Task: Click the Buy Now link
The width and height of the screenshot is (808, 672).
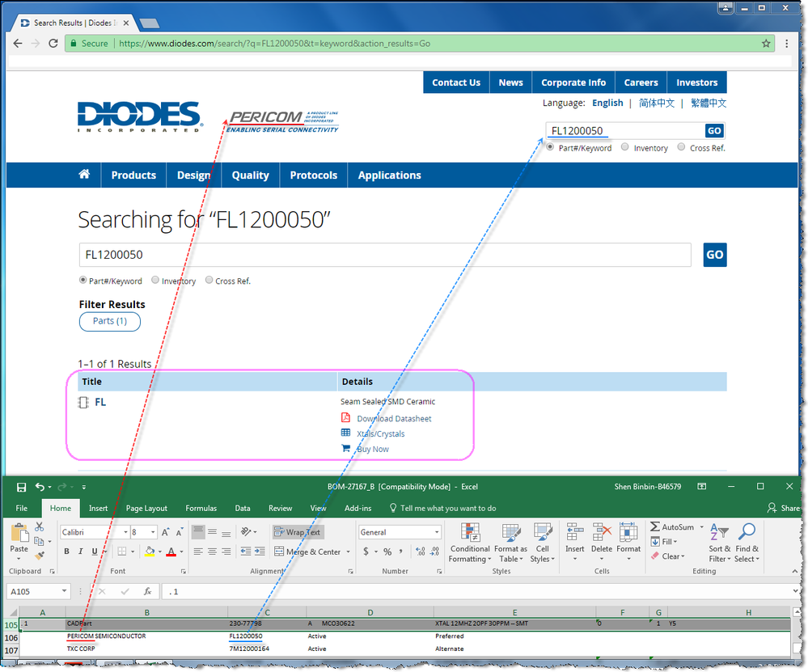Action: [373, 449]
